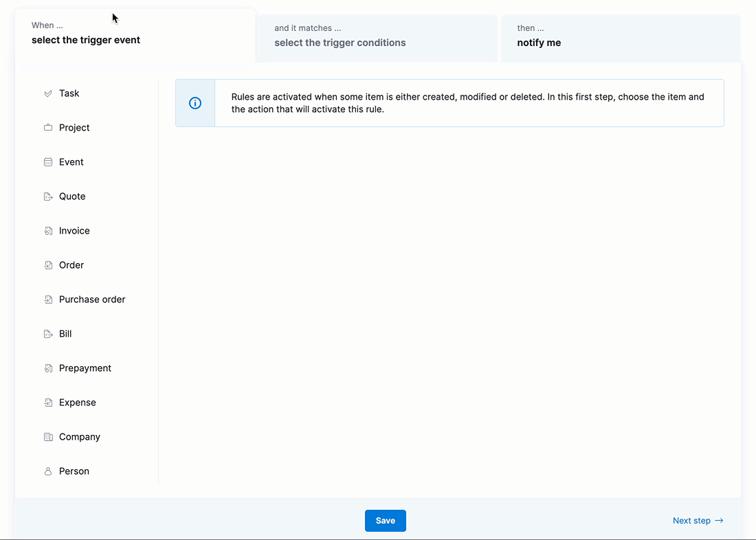This screenshot has width=756, height=540.
Task: Click the Invoice document icon
Action: coord(47,231)
